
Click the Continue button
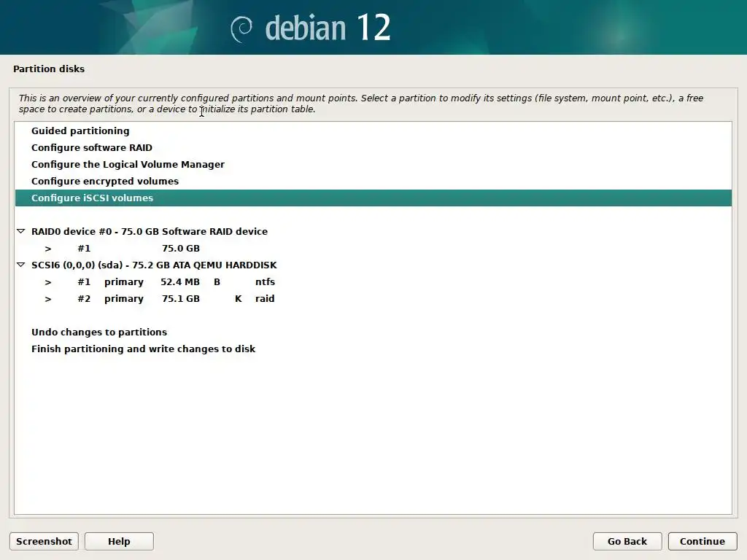click(x=703, y=542)
